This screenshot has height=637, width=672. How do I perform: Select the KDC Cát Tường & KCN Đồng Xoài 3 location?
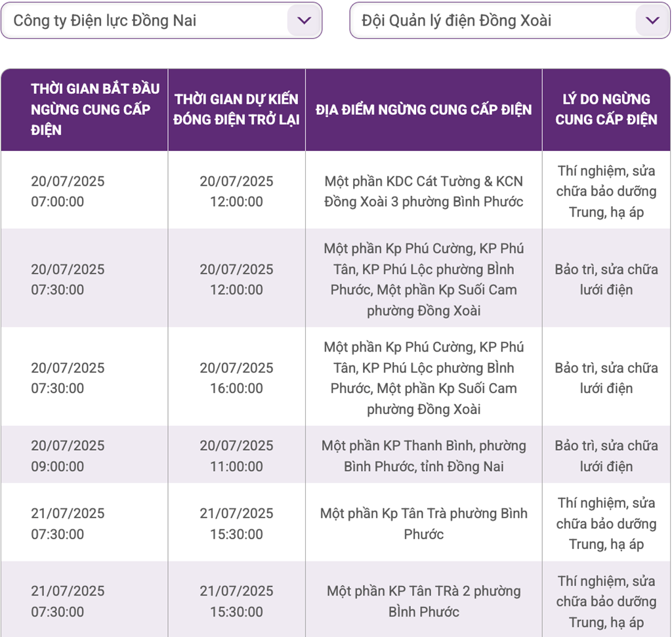pos(423,191)
